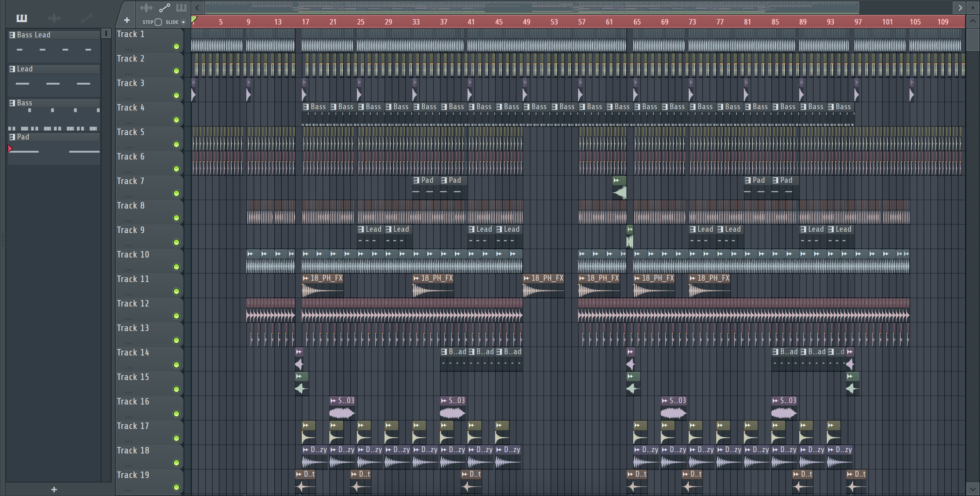Mute Track 4 with its green switch
The image size is (980, 496).
coord(176,120)
